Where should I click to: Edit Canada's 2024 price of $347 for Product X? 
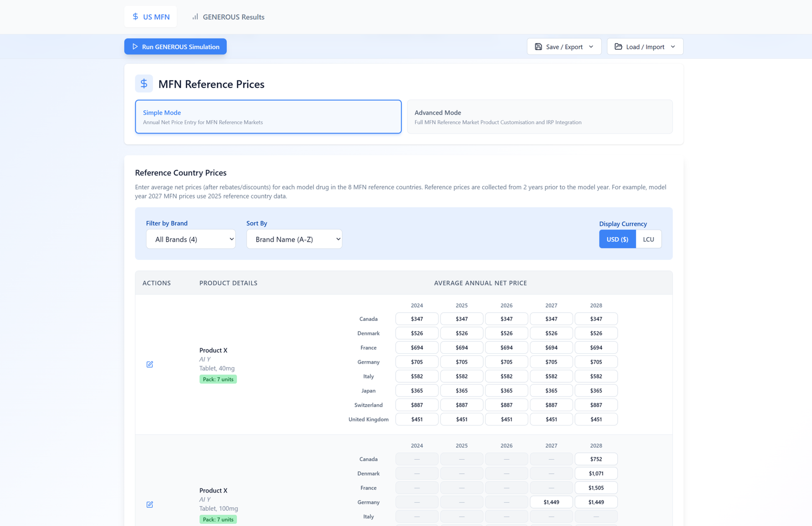[x=417, y=318]
